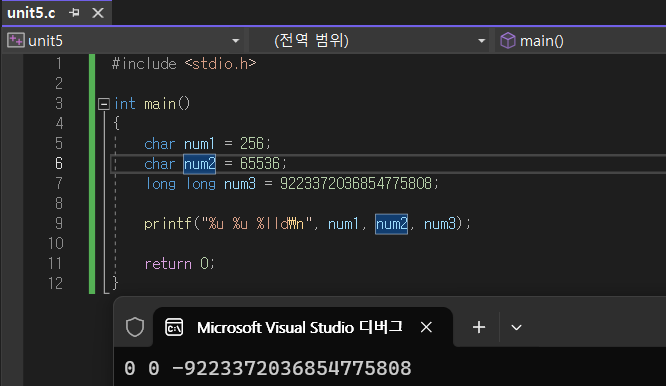666x386 pixels.
Task: Click the char keyword on line 5
Action: [159, 144]
